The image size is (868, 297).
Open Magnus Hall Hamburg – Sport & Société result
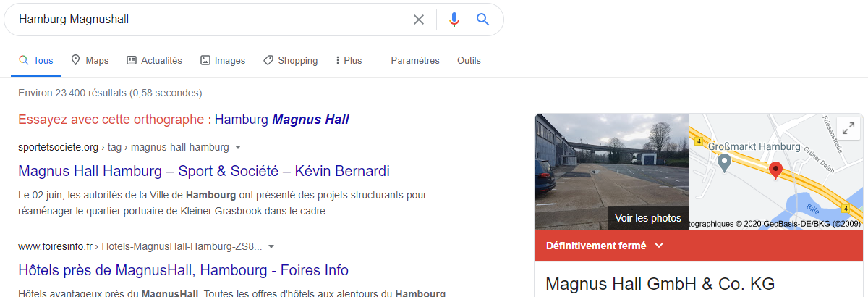204,171
